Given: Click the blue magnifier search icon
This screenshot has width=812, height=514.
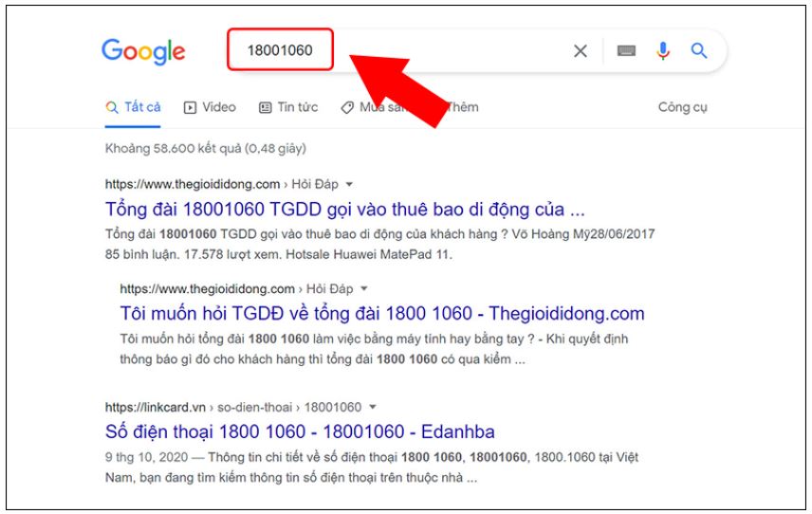Looking at the screenshot, I should tap(698, 50).
